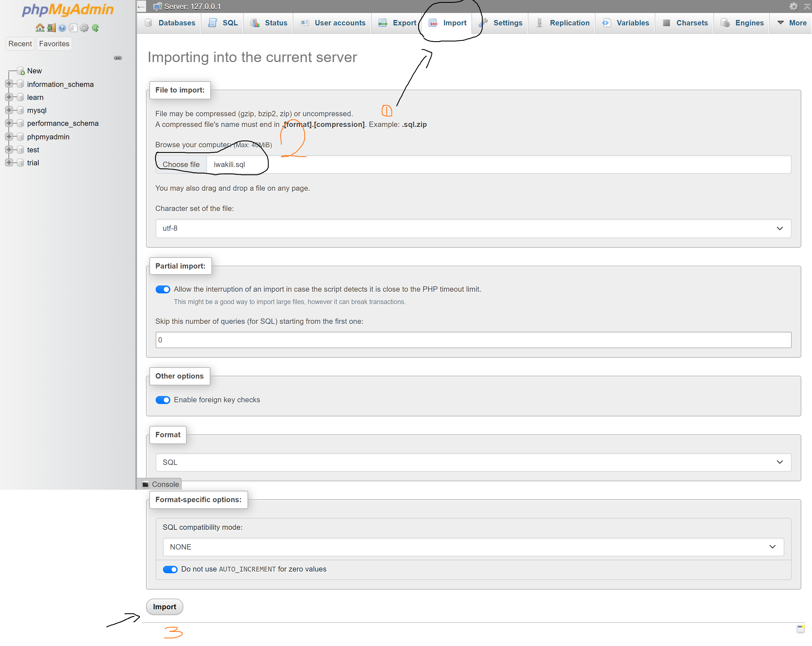
Task: Click the User accounts tab icon
Action: pos(305,22)
